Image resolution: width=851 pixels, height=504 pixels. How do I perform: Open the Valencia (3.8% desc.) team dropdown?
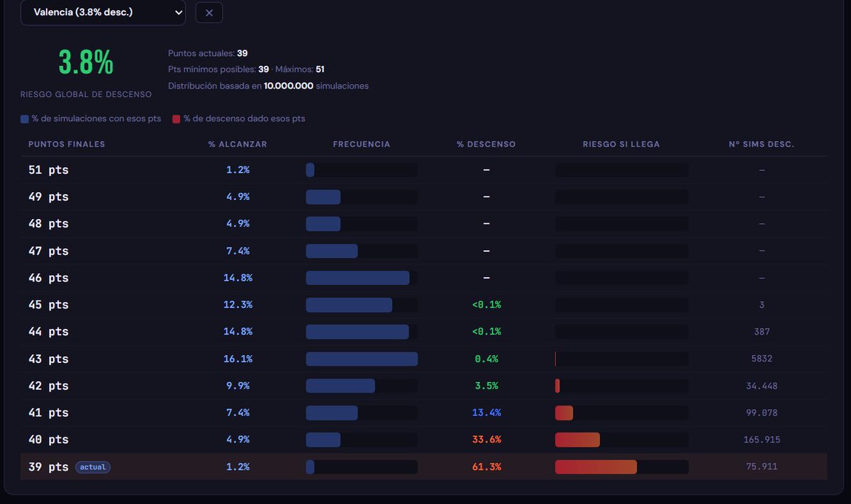point(103,13)
